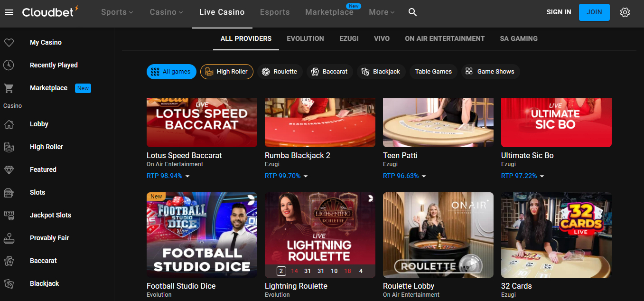
Task: Click the squares icon in Game Shows filter
Action: [469, 72]
